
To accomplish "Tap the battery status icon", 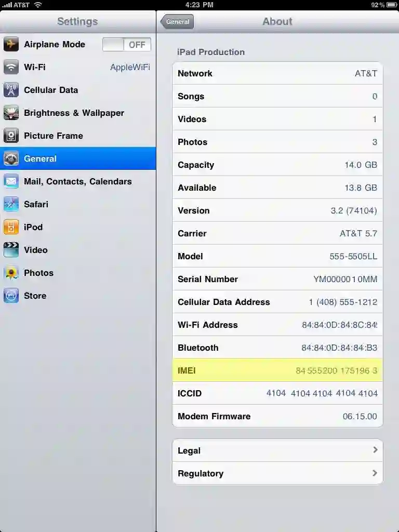I will [392, 5].
